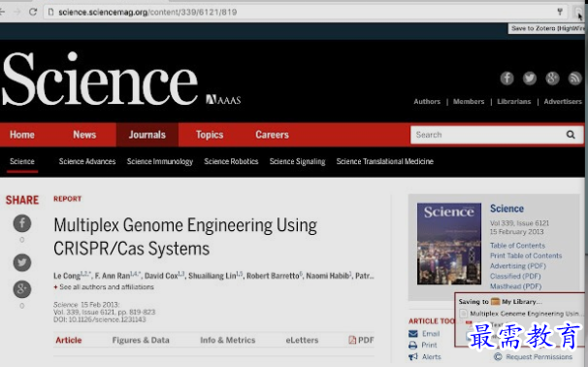Open the Advertising (PDF) link
The image size is (588, 367).
[518, 266]
